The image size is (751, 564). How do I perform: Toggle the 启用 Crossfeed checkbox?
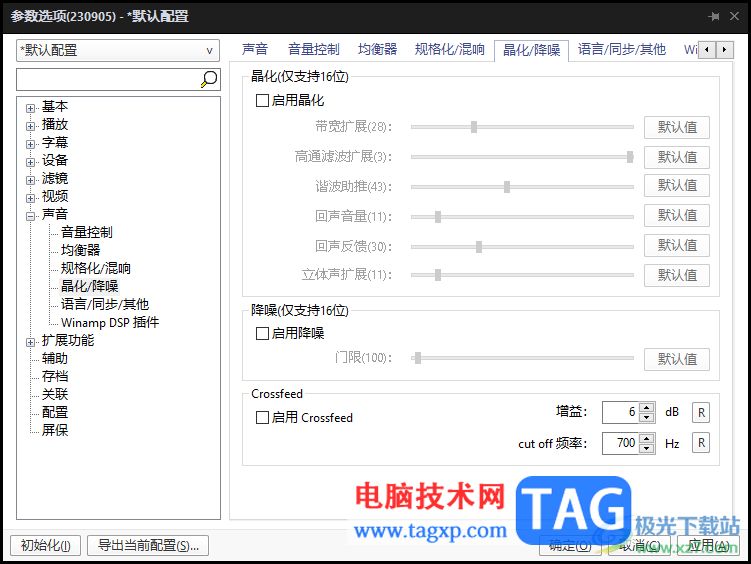pos(262,417)
